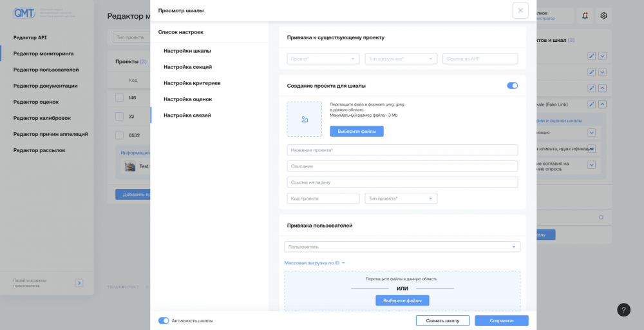The width and height of the screenshot is (644, 330).
Task: Toggle the scale activity switch
Action: tap(164, 320)
